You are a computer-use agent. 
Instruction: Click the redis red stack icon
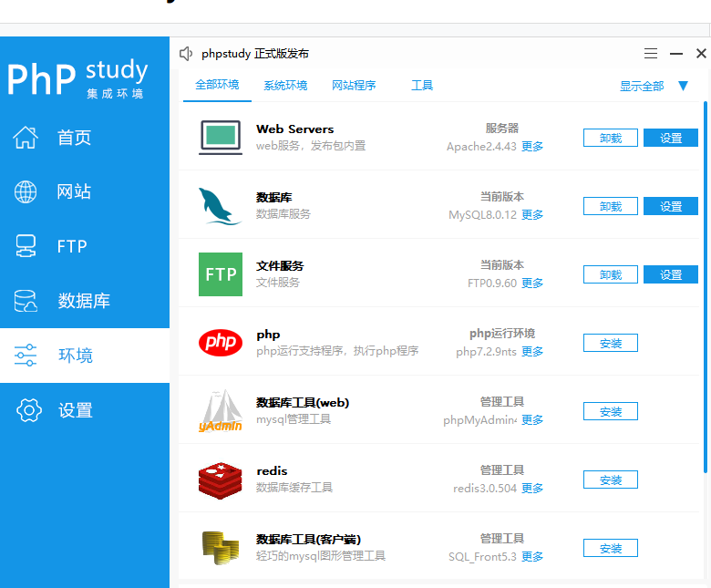pos(221,480)
